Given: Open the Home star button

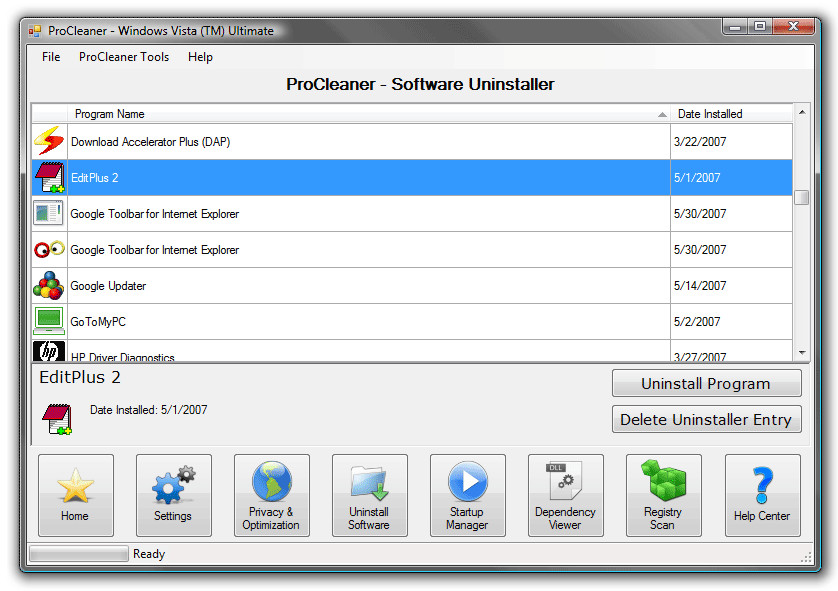Looking at the screenshot, I should tap(75, 495).
